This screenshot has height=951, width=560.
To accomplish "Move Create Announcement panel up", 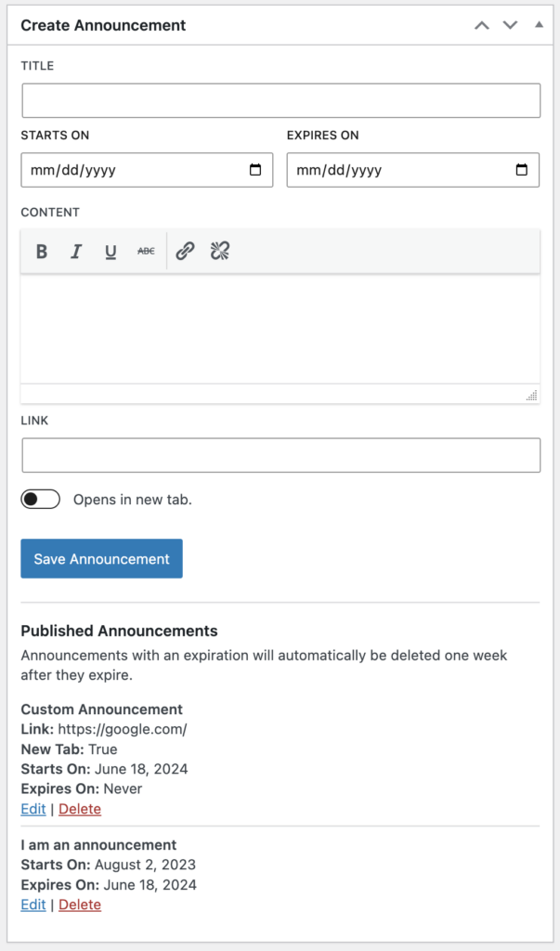I will point(481,25).
